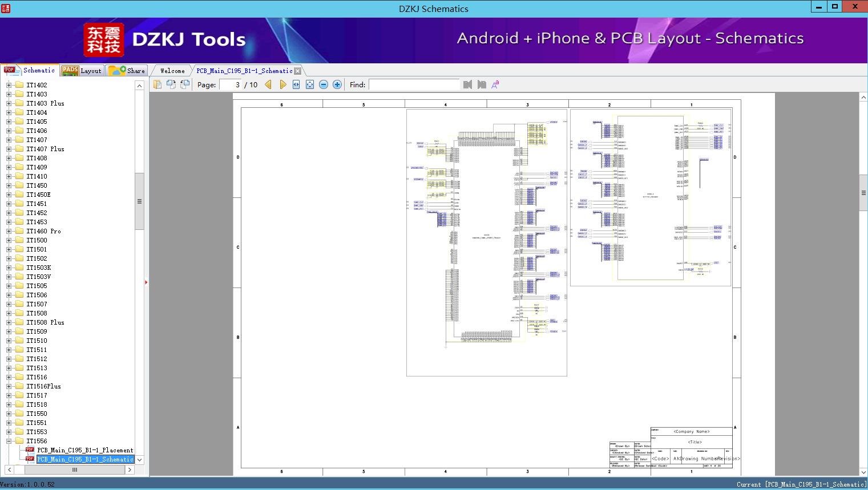Click the tree vertical scrollbar thumb
This screenshot has width=868, height=490.
click(139, 201)
